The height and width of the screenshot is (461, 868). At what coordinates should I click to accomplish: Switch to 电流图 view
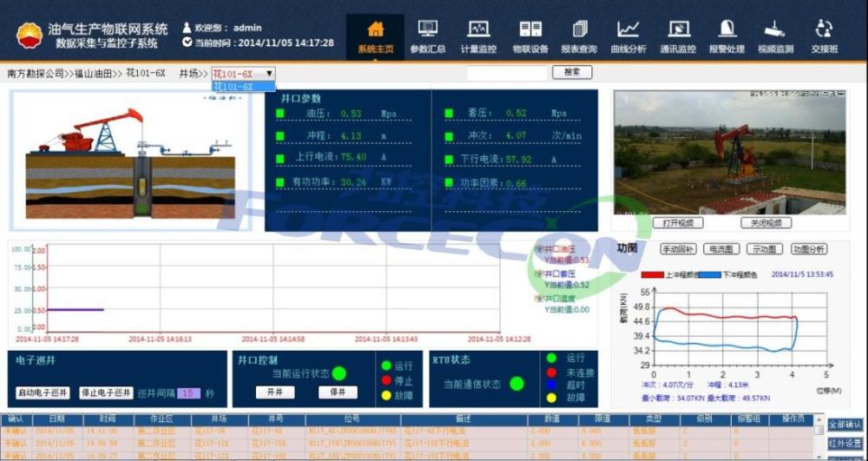coord(721,249)
